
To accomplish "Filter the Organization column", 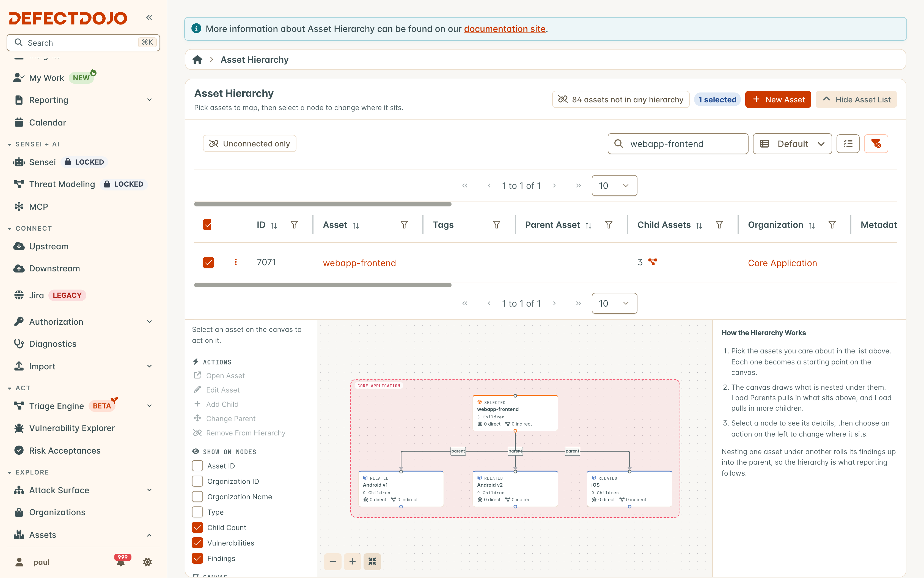I will pyautogui.click(x=832, y=225).
